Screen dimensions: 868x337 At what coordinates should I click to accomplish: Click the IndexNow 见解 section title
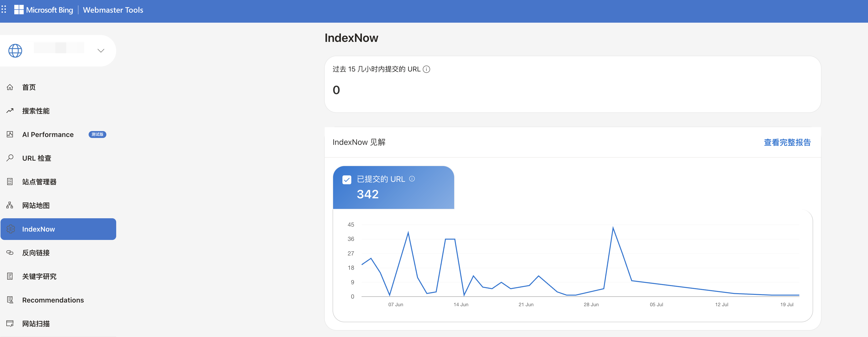359,142
